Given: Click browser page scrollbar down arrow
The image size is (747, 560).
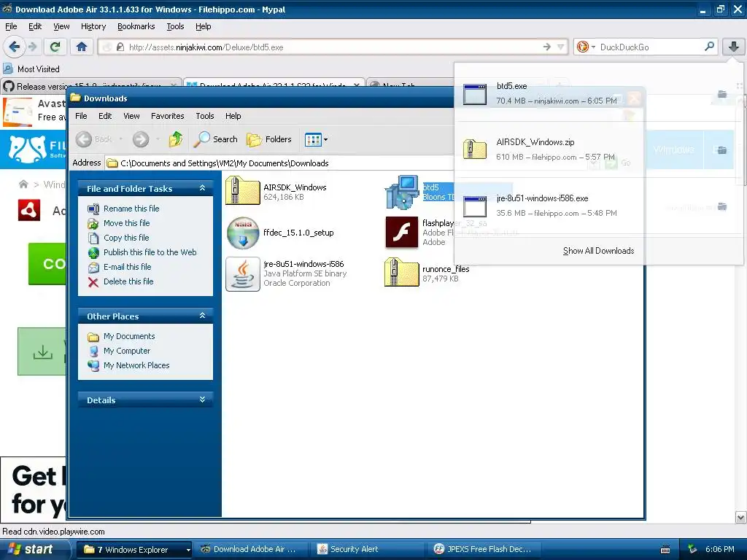Looking at the screenshot, I should coord(741,518).
